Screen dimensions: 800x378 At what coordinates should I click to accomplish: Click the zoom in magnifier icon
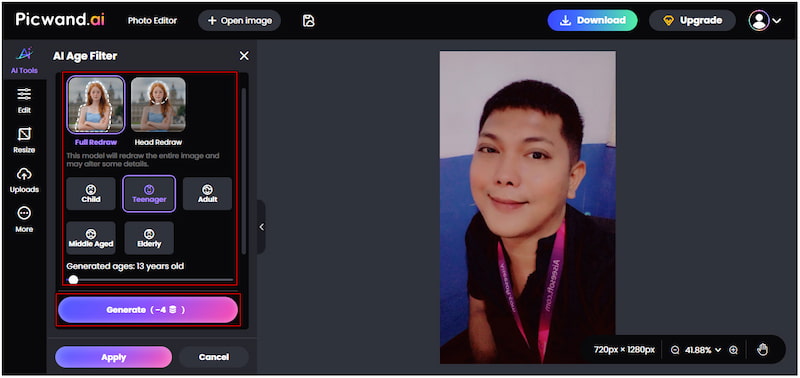pyautogui.click(x=733, y=350)
